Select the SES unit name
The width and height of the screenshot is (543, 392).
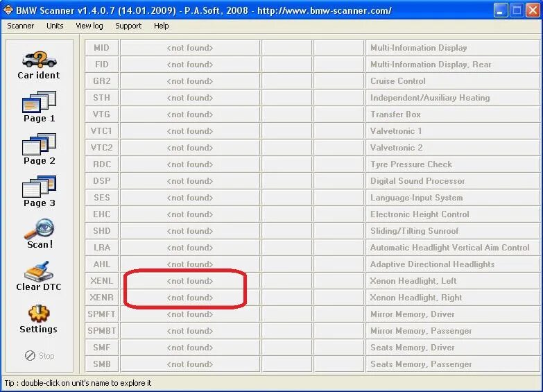click(x=101, y=197)
